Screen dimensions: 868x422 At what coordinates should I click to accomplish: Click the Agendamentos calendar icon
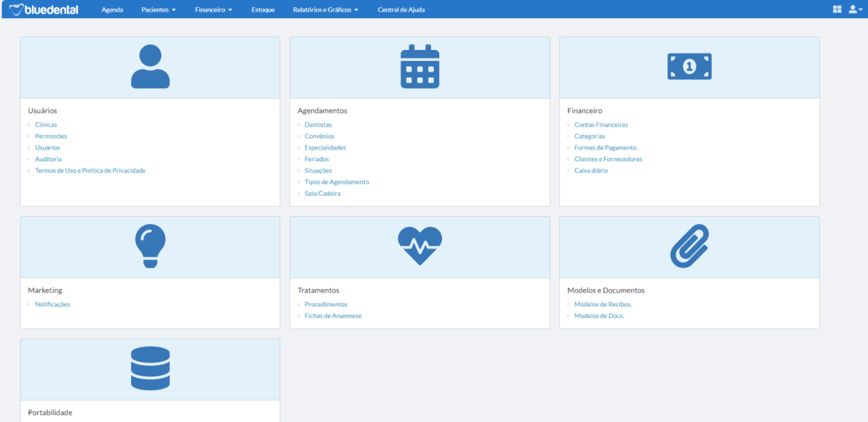click(x=420, y=66)
